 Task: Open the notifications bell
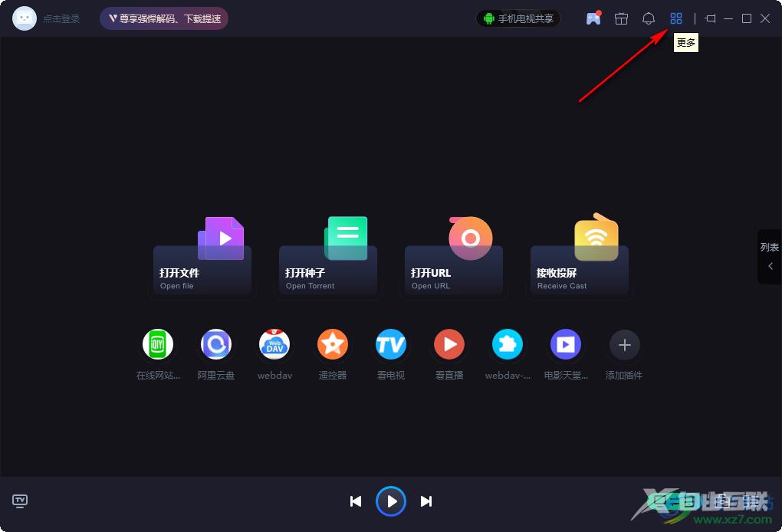point(649,19)
